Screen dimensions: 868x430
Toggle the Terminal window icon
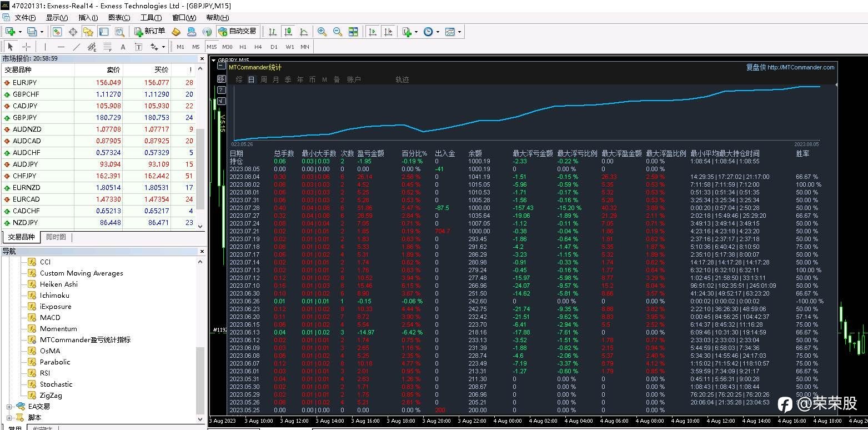pos(104,32)
